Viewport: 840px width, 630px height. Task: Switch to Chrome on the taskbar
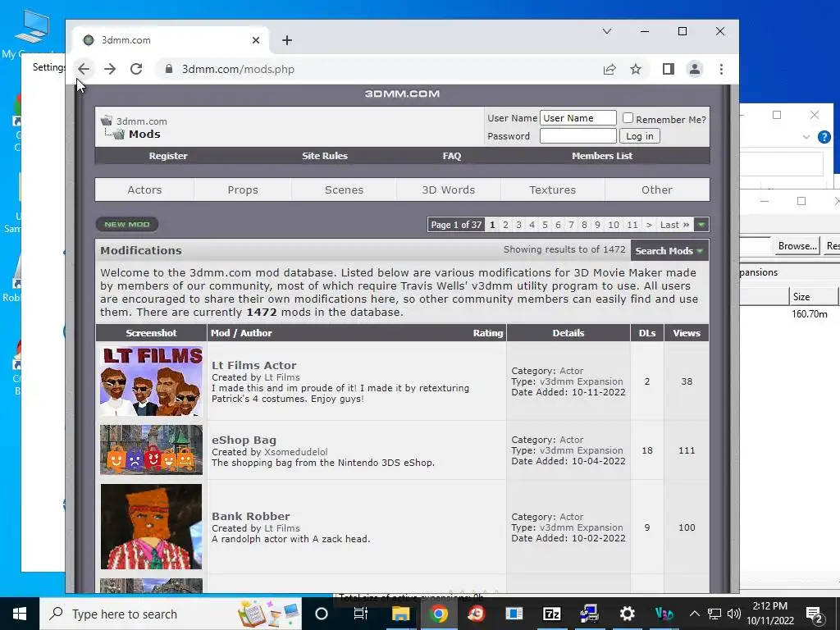(x=438, y=614)
